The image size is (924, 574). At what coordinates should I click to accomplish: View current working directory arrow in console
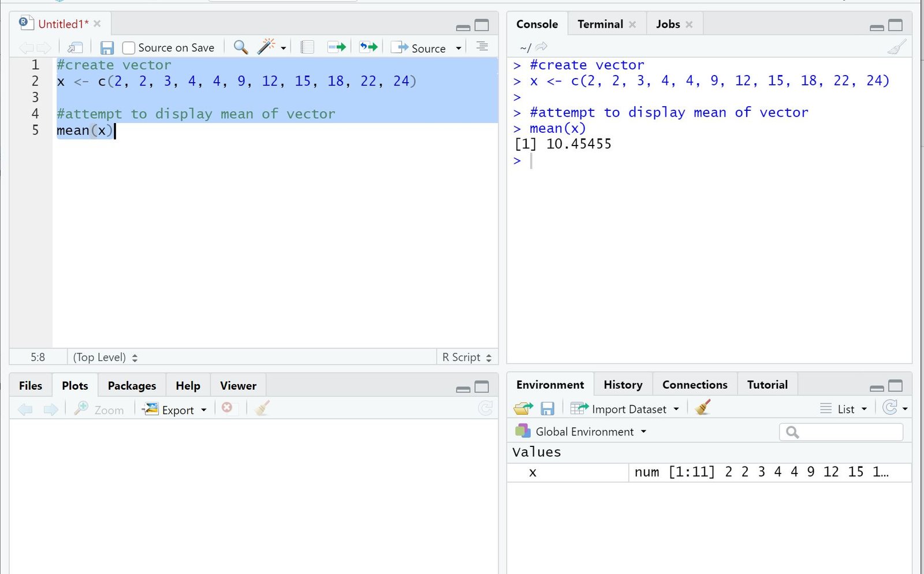[x=541, y=47]
